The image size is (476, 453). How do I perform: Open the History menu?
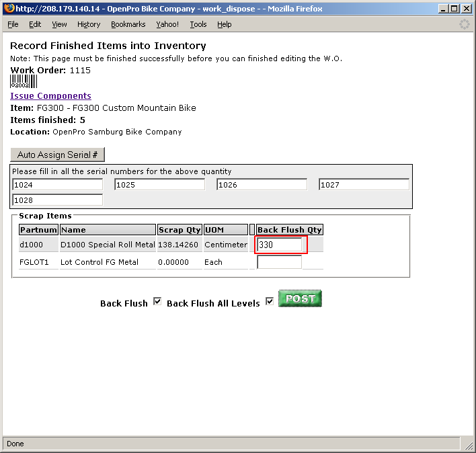click(89, 24)
